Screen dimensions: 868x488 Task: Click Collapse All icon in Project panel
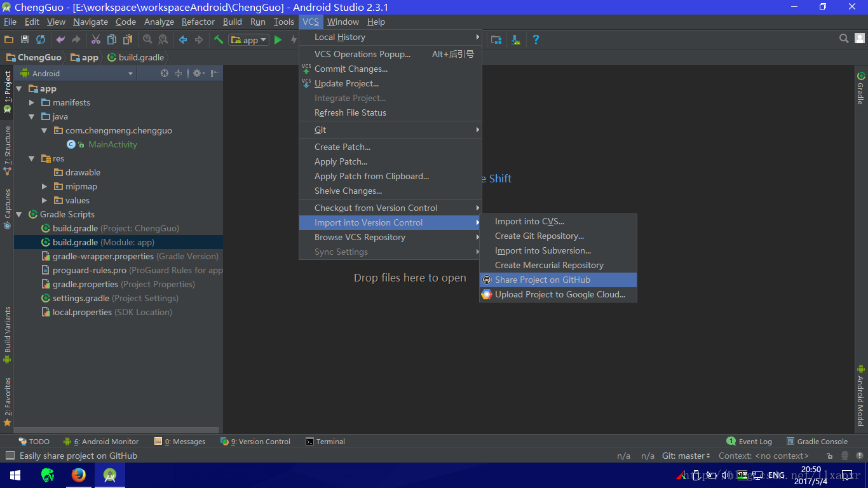click(179, 73)
